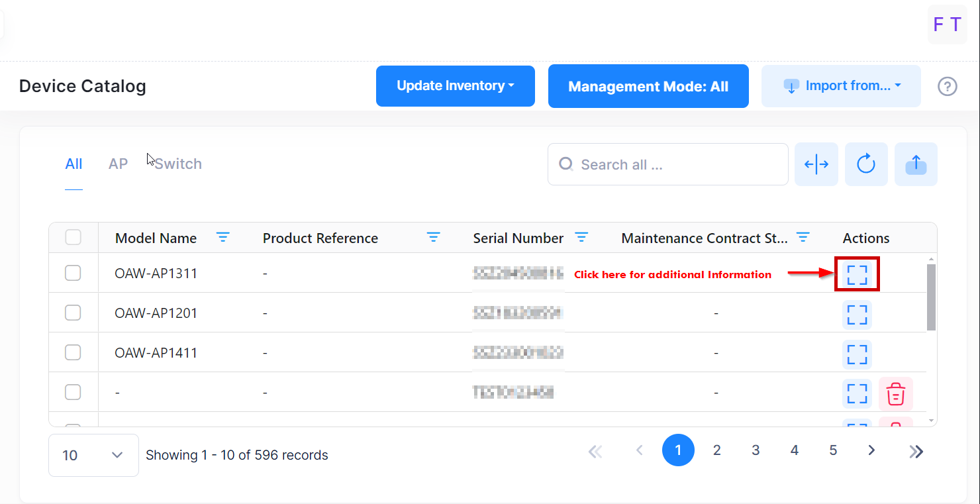The width and height of the screenshot is (980, 504).
Task: Click the column width fit icon
Action: pos(816,164)
